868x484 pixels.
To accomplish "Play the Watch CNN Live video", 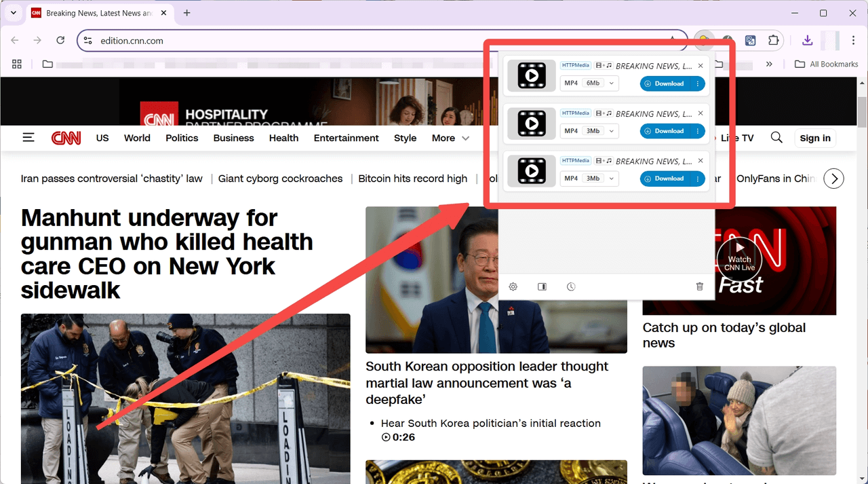I will point(739,259).
